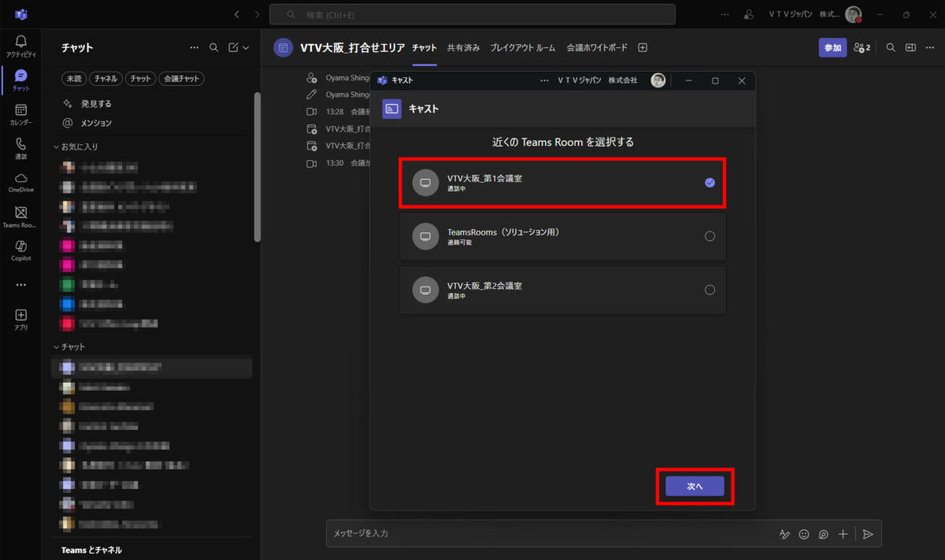Launch Copilot from sidebar
This screenshot has width=945, height=560.
click(x=20, y=250)
